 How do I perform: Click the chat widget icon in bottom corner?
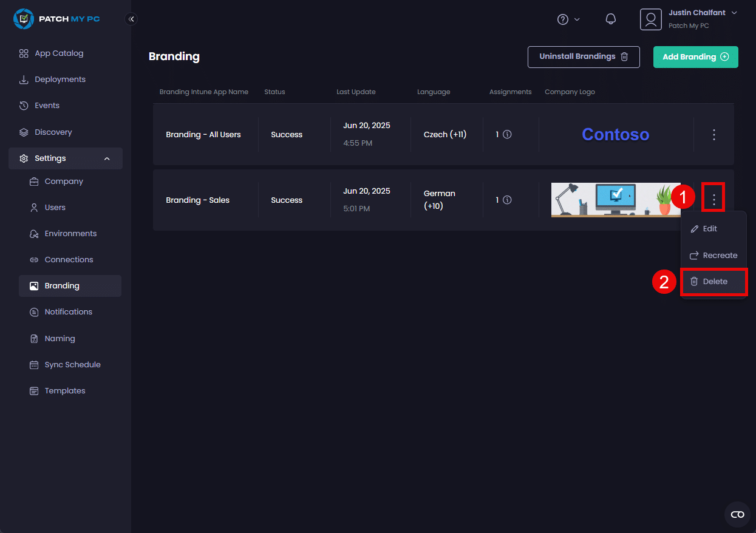[x=737, y=514]
